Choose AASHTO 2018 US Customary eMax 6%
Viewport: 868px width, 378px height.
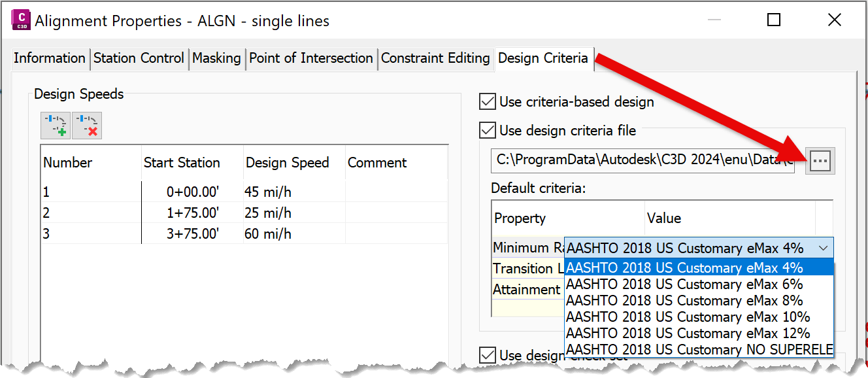(699, 284)
